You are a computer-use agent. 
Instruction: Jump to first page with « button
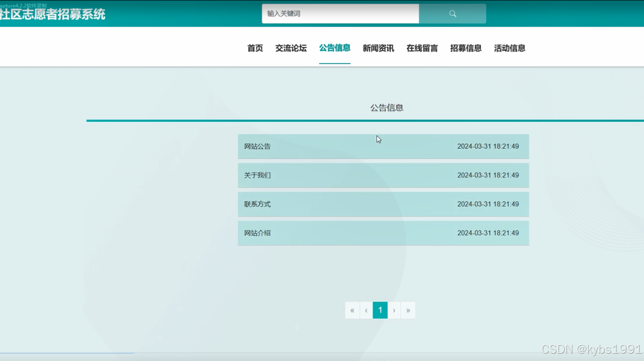(352, 310)
